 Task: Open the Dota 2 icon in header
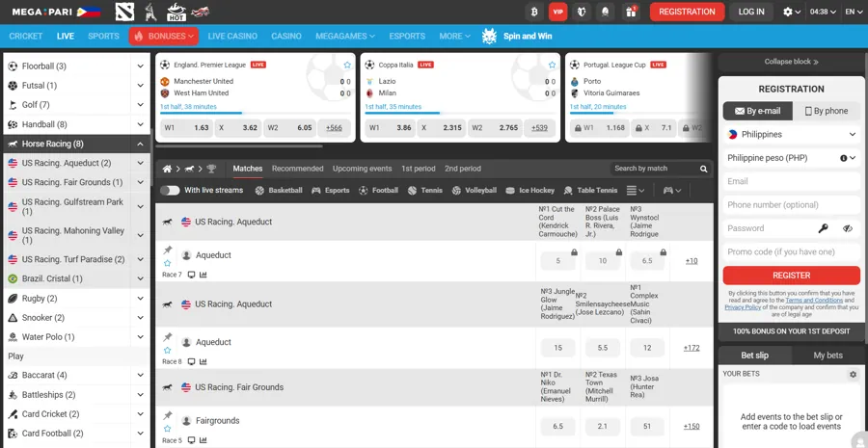tap(124, 12)
